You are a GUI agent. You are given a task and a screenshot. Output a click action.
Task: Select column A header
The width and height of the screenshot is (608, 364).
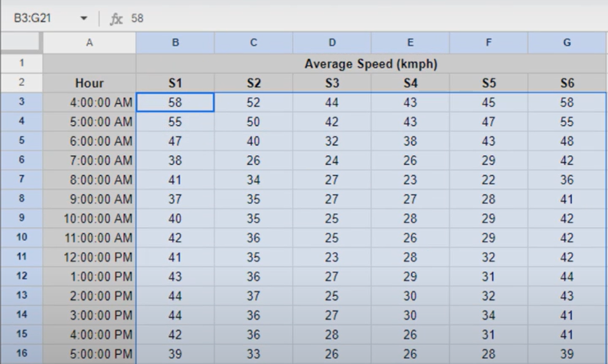90,42
